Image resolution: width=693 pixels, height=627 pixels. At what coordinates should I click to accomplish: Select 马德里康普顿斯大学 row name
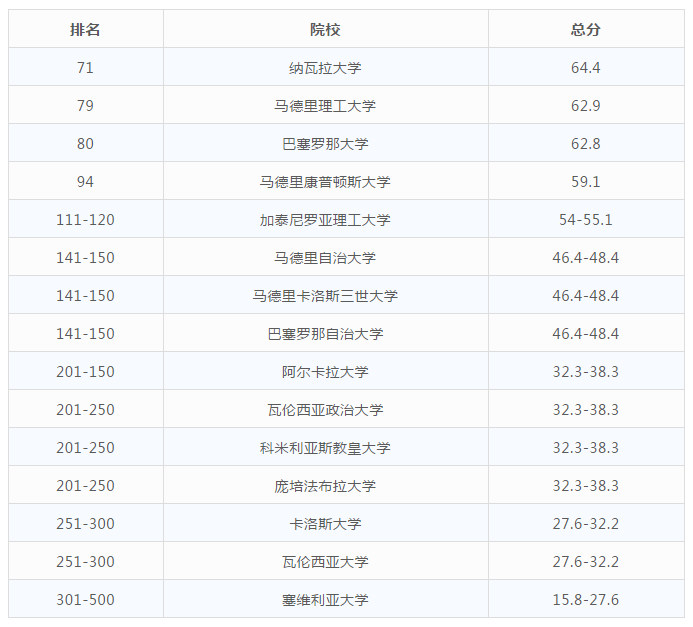(325, 182)
